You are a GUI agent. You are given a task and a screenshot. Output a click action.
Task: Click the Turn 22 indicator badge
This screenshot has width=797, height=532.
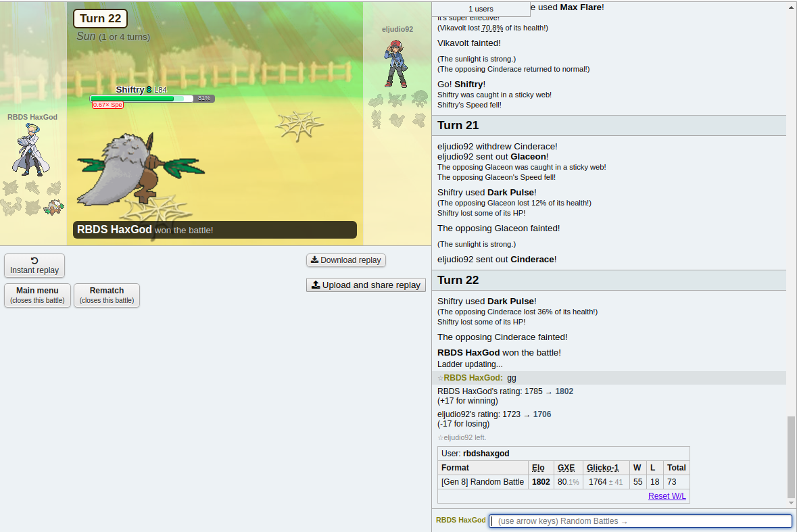[x=100, y=18]
